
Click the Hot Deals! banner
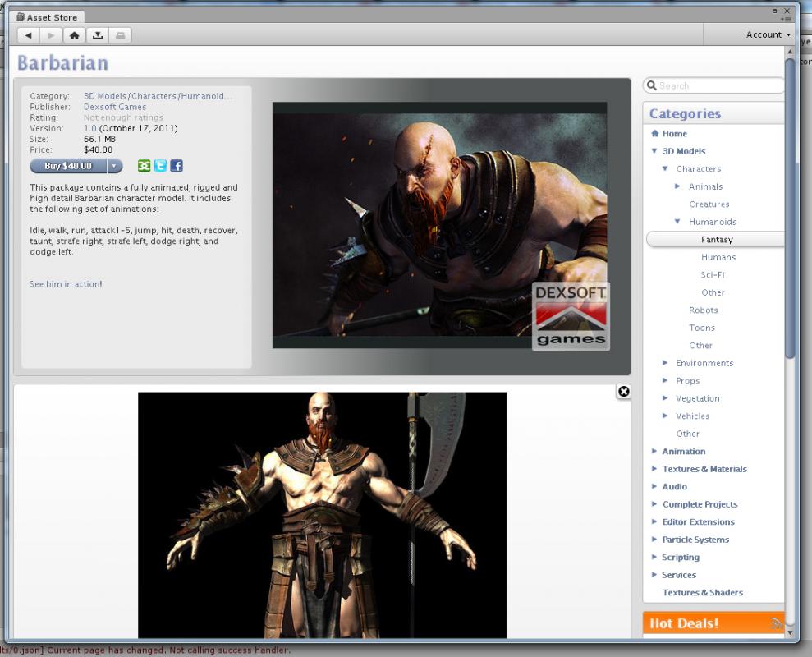[713, 623]
